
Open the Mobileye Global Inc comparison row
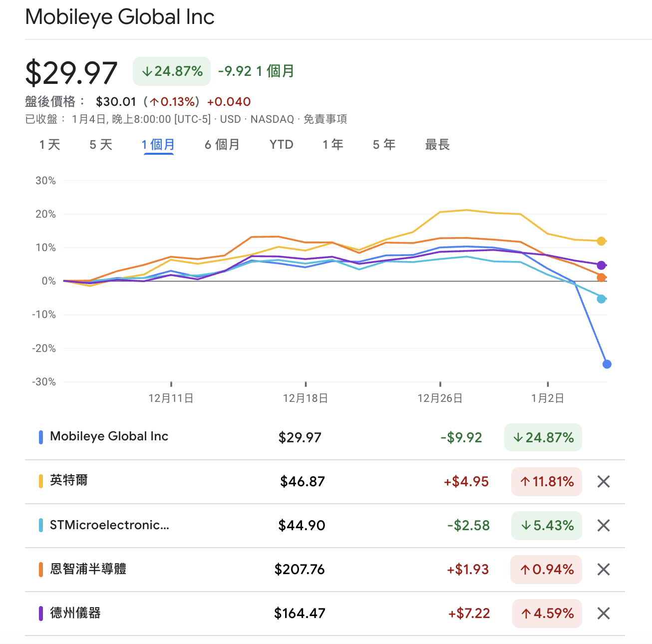(325, 437)
